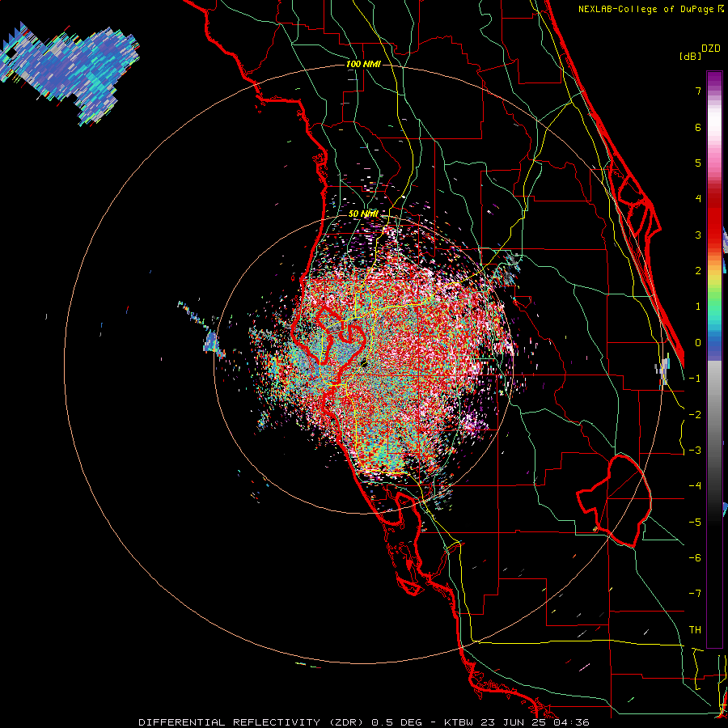Click the NEXLAB-College of DuPage label

click(647, 9)
